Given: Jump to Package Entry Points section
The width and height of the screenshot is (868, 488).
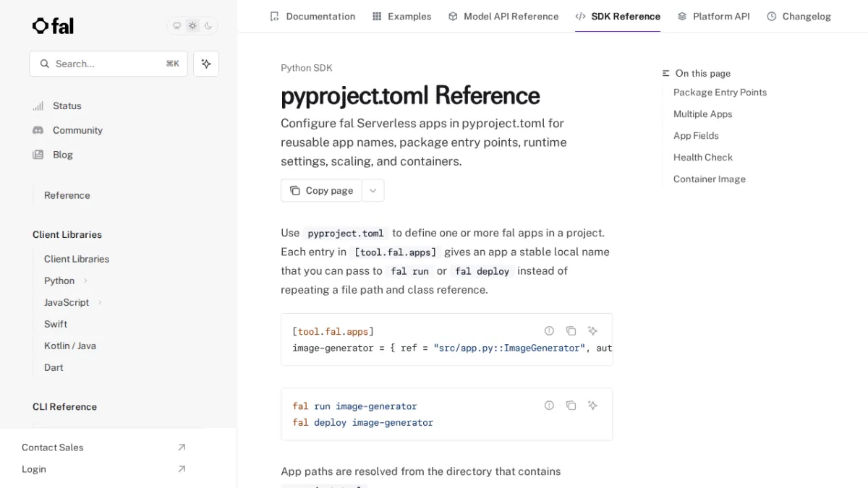Looking at the screenshot, I should pos(720,92).
